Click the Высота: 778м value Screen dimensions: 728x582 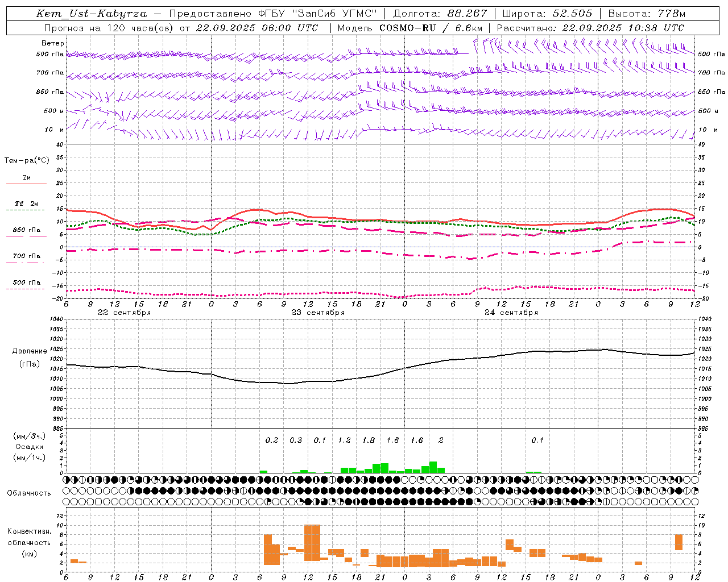tap(647, 14)
